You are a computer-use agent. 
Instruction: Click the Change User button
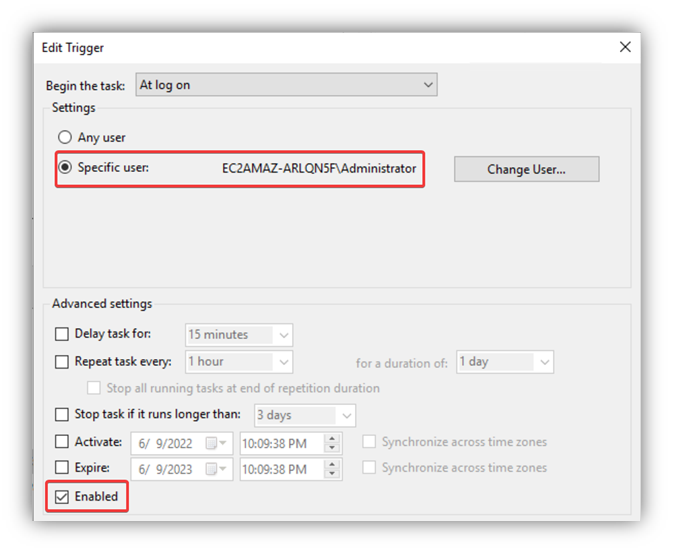click(526, 169)
